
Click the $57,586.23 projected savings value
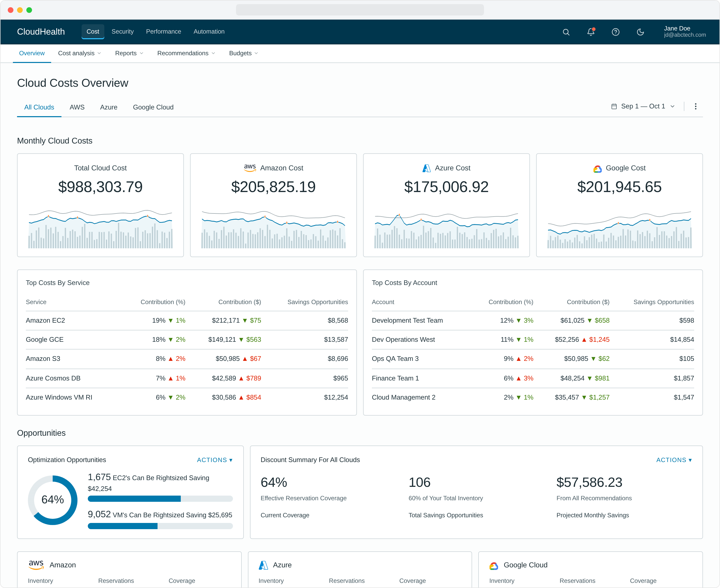(x=589, y=482)
